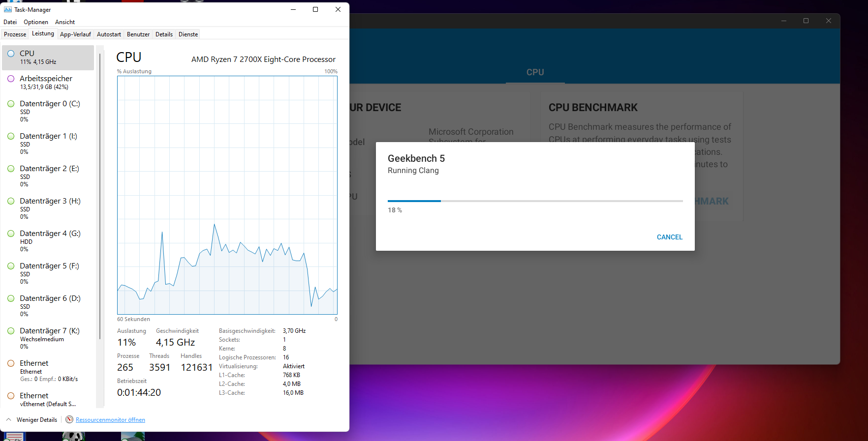
Task: Open the Ansicht menu
Action: tap(65, 22)
